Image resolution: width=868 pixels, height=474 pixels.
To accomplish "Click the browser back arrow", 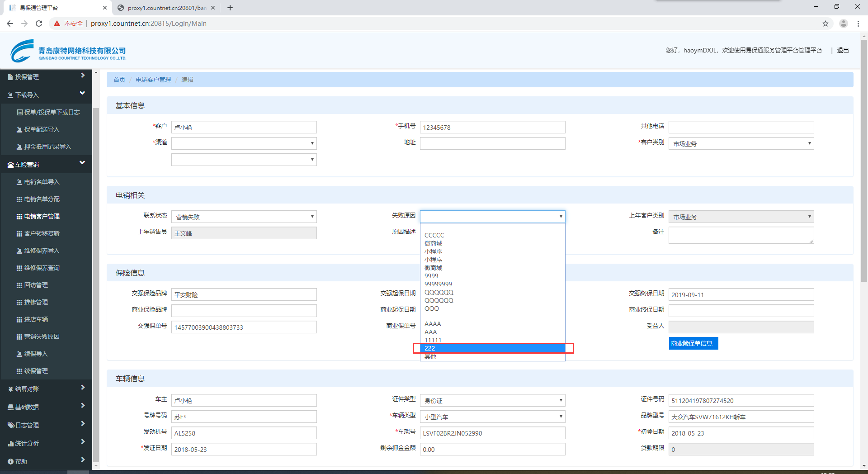I will [x=10, y=24].
